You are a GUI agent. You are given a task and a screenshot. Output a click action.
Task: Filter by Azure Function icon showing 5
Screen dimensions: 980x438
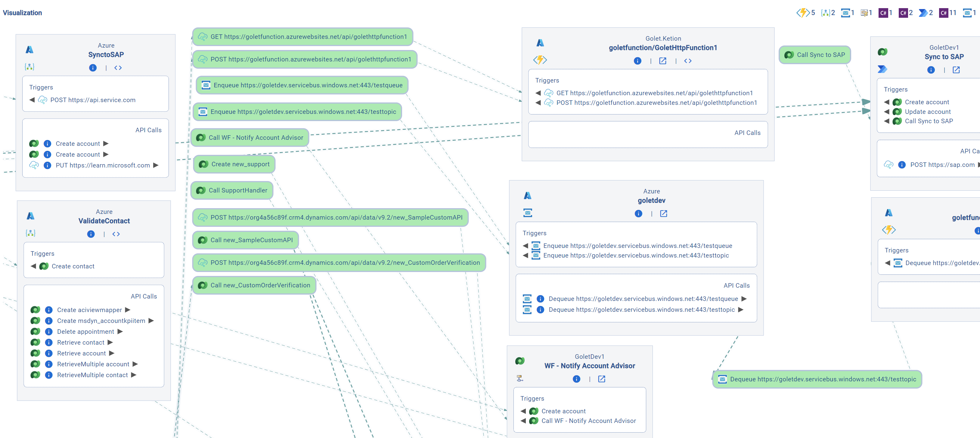[803, 13]
